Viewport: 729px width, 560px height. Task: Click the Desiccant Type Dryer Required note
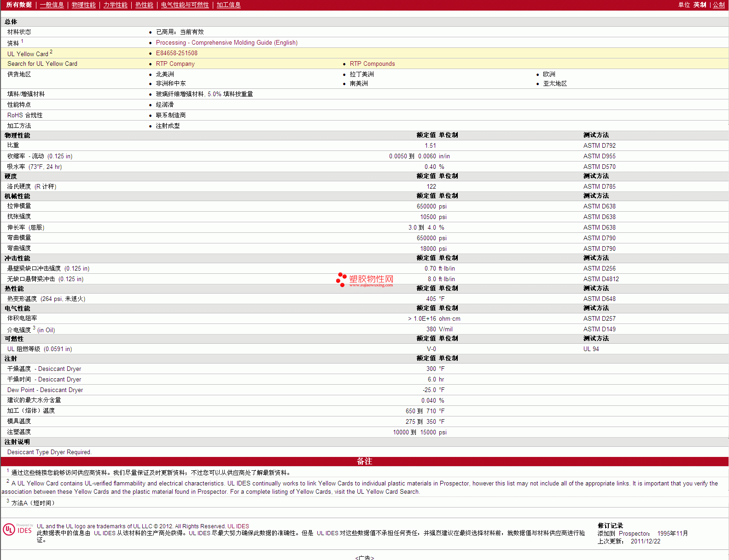pos(49,452)
